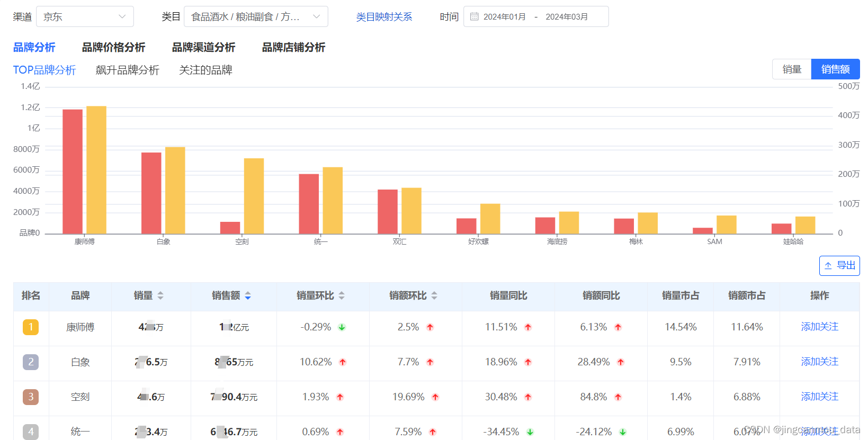Click brand name 空刻 in table
868x440 pixels.
click(x=80, y=397)
